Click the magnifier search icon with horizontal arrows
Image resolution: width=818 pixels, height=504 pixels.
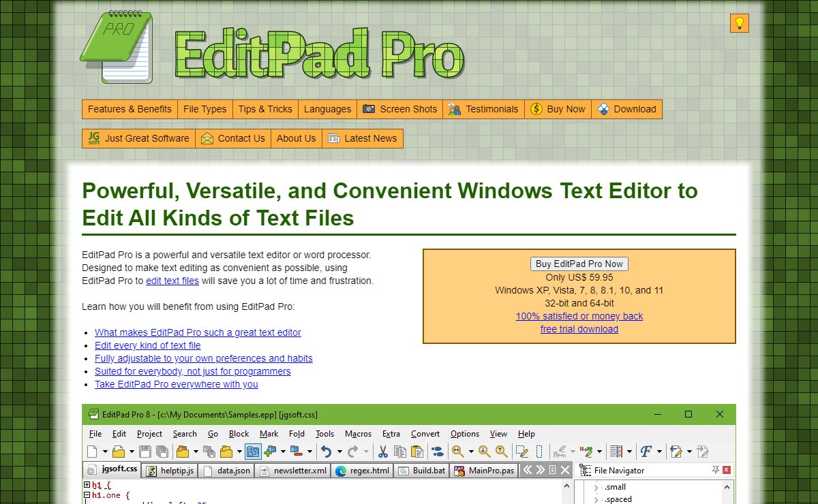[458, 451]
